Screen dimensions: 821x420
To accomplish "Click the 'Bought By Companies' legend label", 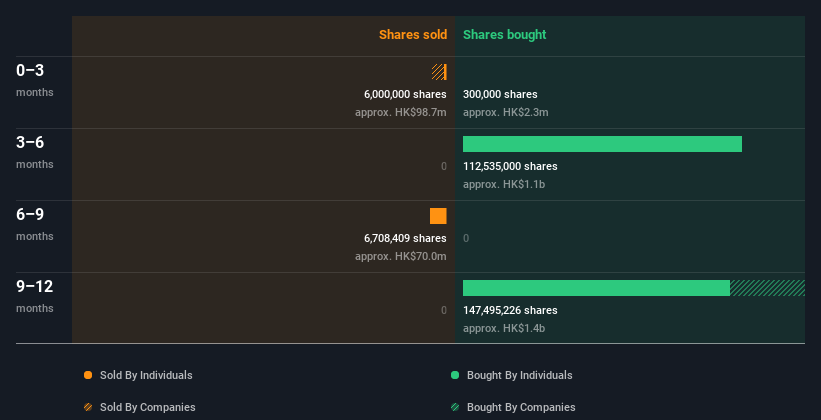I will click(x=521, y=407).
